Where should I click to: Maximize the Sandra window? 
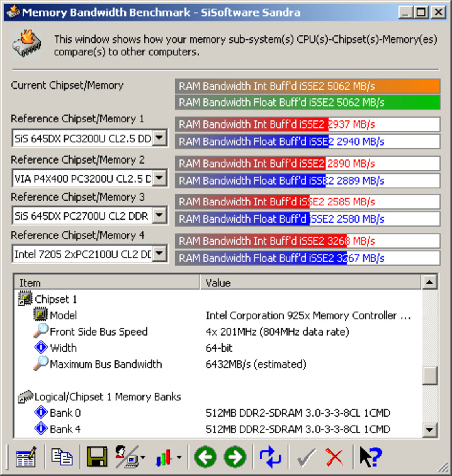(x=421, y=13)
